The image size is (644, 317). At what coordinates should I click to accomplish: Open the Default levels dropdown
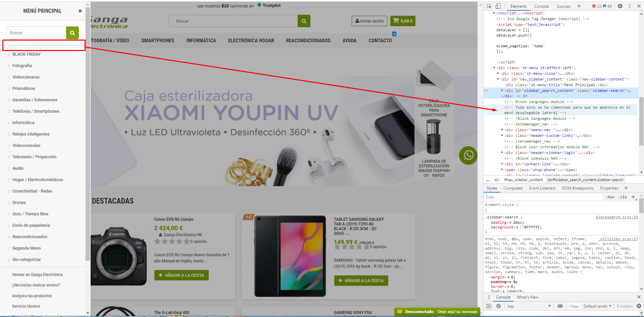(597, 306)
